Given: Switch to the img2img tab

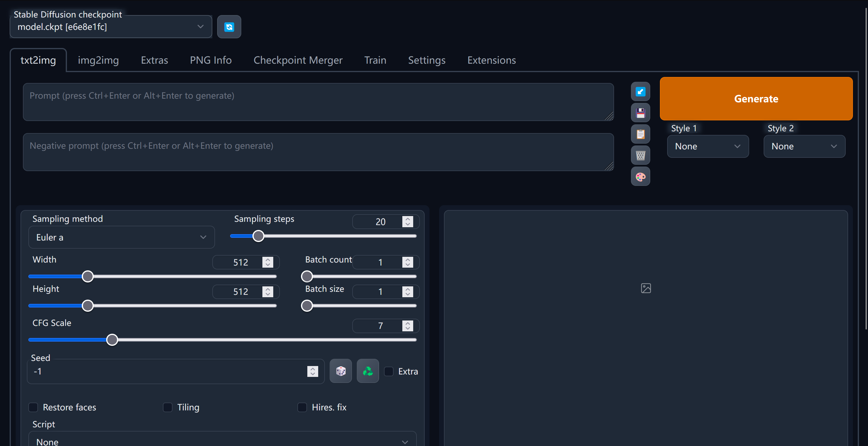Looking at the screenshot, I should point(98,60).
